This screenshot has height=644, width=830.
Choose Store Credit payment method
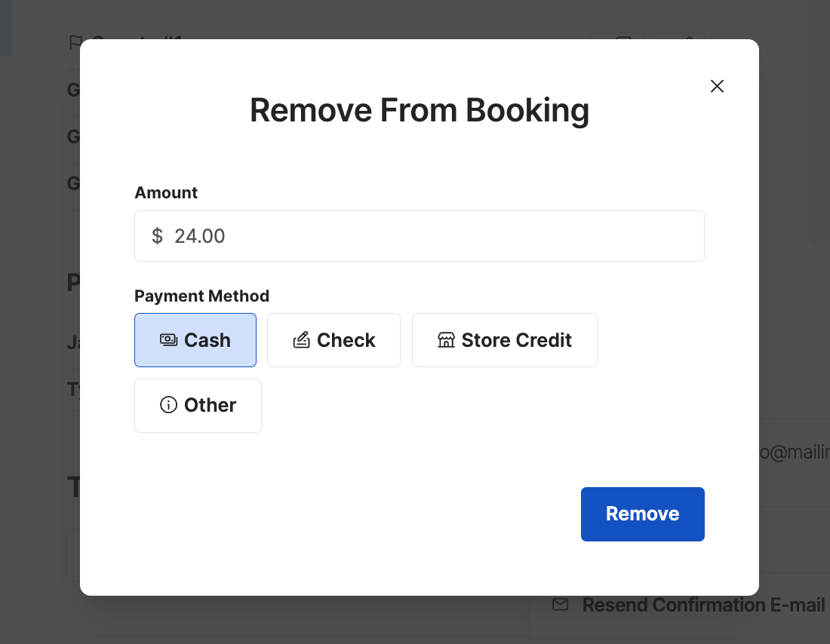pyautogui.click(x=505, y=340)
